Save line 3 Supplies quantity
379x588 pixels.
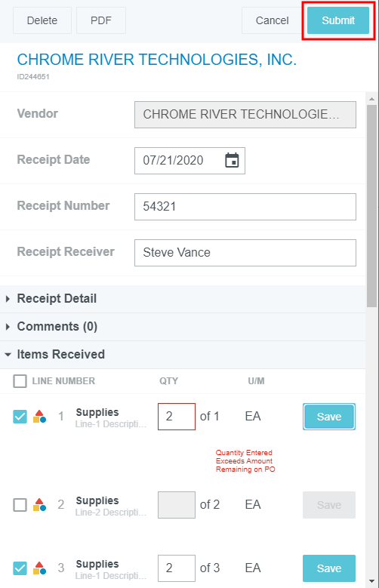[x=329, y=568]
